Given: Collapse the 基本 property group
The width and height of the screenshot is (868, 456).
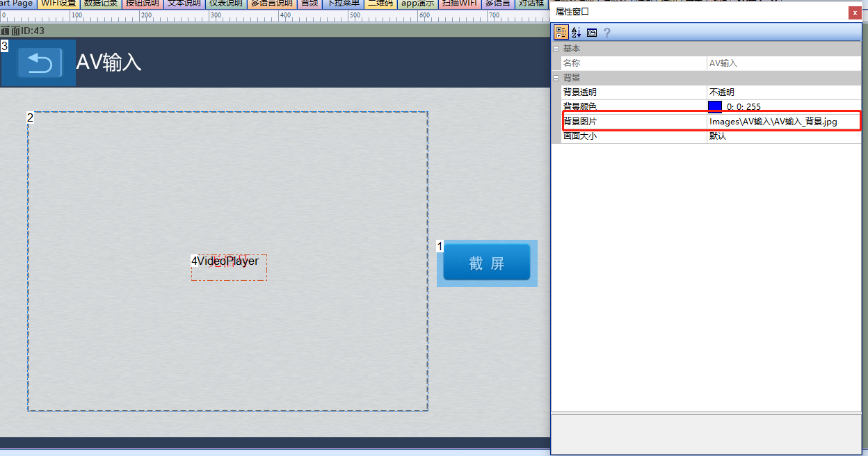Looking at the screenshot, I should click(x=556, y=49).
